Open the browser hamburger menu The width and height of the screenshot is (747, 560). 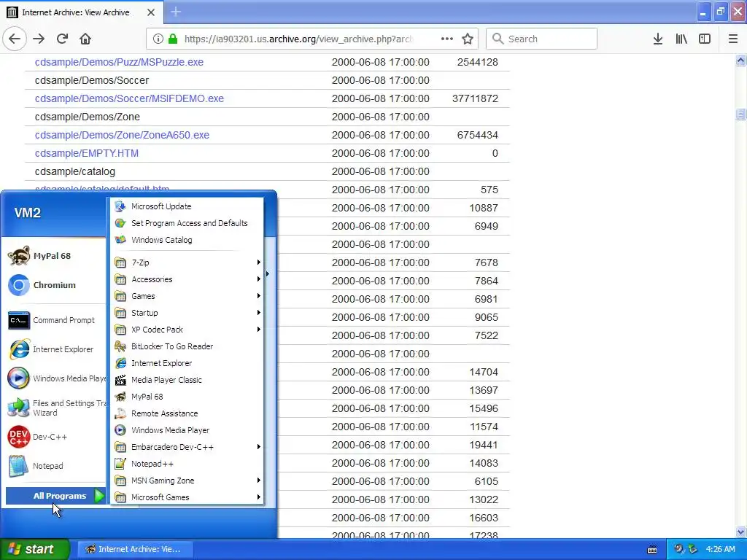point(733,39)
